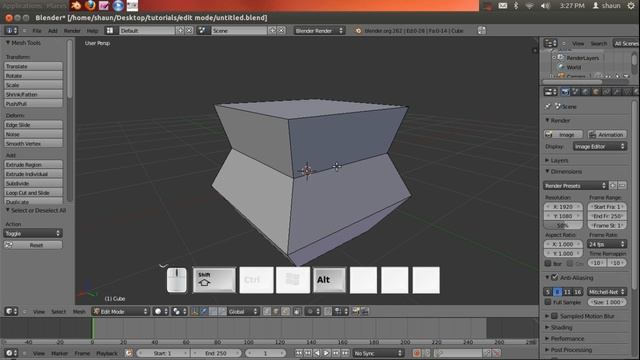The width and height of the screenshot is (640, 360).
Task: Select 16 anti-aliasing samples
Action: click(578, 292)
